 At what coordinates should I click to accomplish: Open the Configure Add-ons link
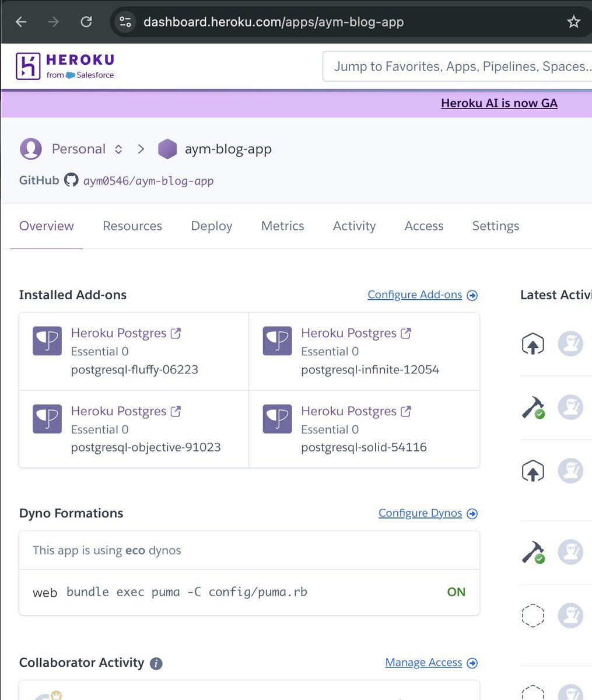click(415, 295)
